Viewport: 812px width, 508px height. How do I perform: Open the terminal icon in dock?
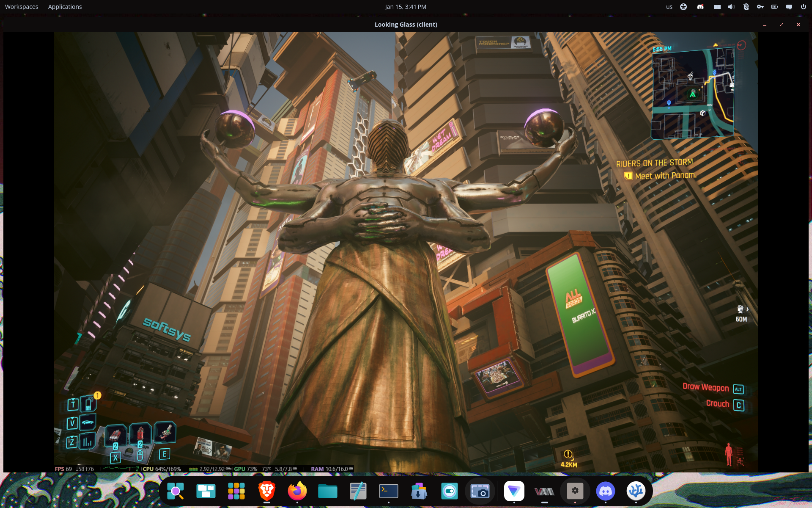[x=389, y=491]
